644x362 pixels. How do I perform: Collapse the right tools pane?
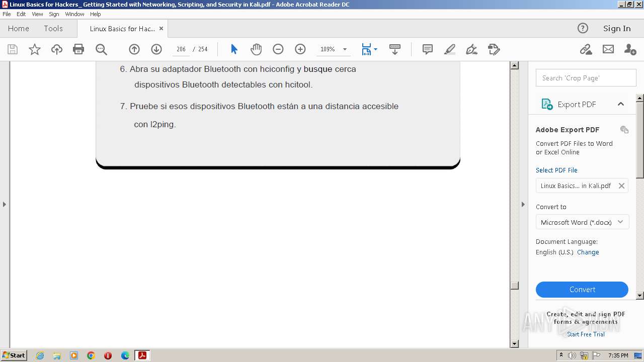(523, 204)
